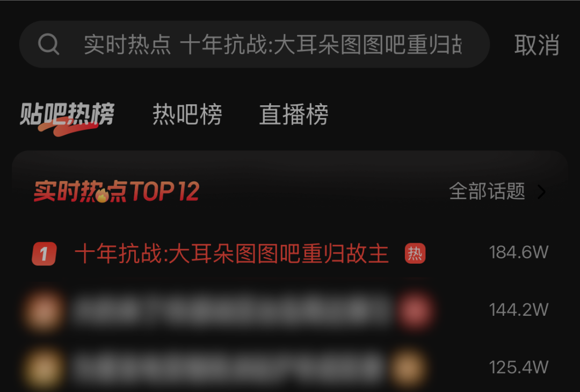Open the 直播榜 tab
Screen dimensions: 580x392
point(294,114)
